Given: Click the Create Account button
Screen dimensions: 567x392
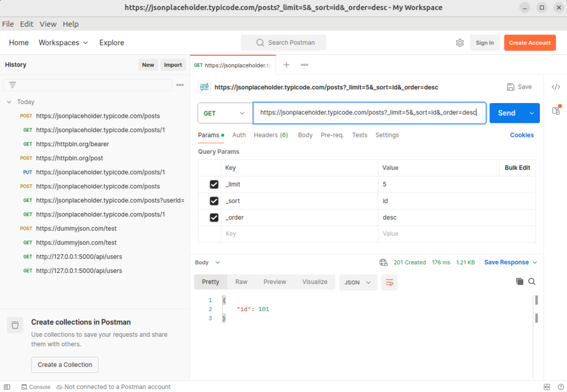Looking at the screenshot, I should coord(530,43).
